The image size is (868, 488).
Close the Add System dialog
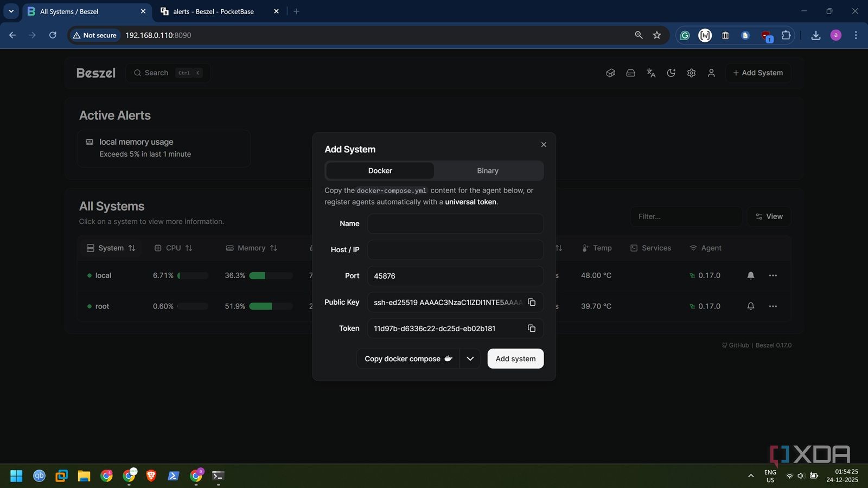544,144
